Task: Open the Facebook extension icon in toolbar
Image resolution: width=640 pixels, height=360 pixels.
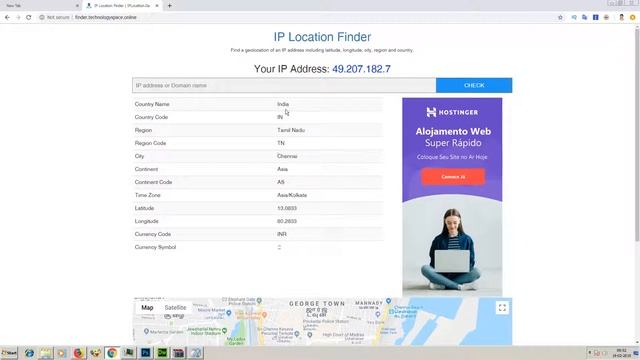Action: (x=596, y=17)
